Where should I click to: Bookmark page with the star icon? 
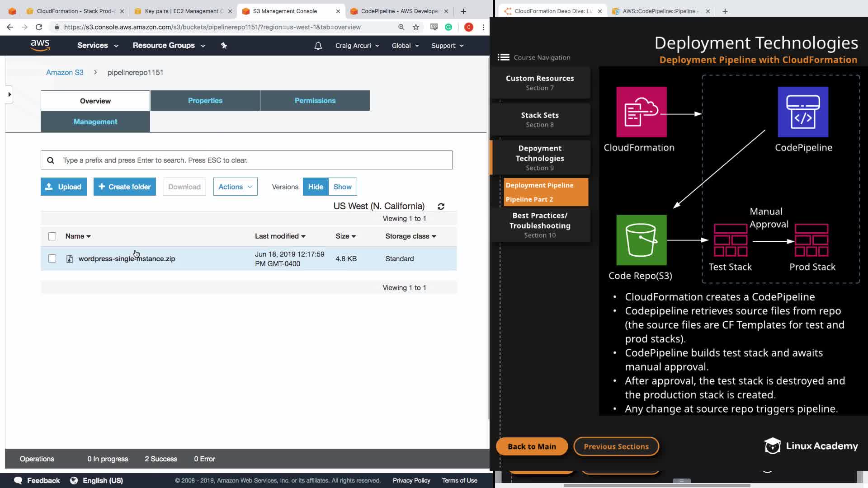[x=415, y=27]
